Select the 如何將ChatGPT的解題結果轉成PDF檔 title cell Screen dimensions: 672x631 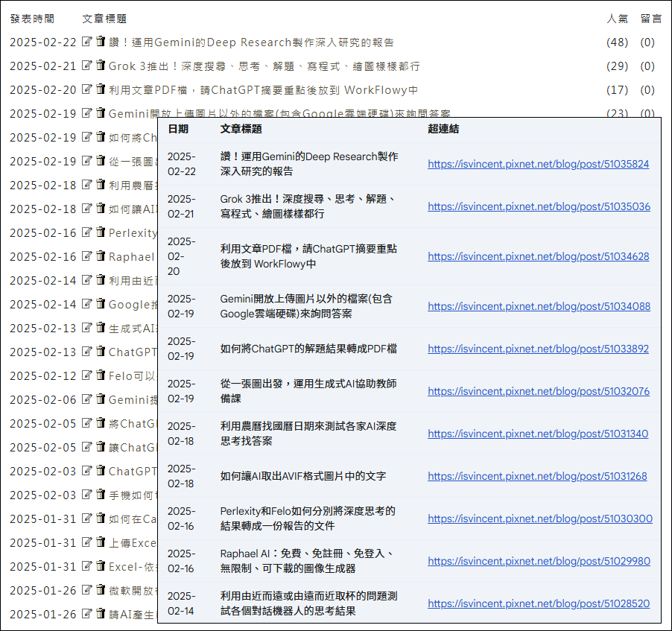pos(308,349)
